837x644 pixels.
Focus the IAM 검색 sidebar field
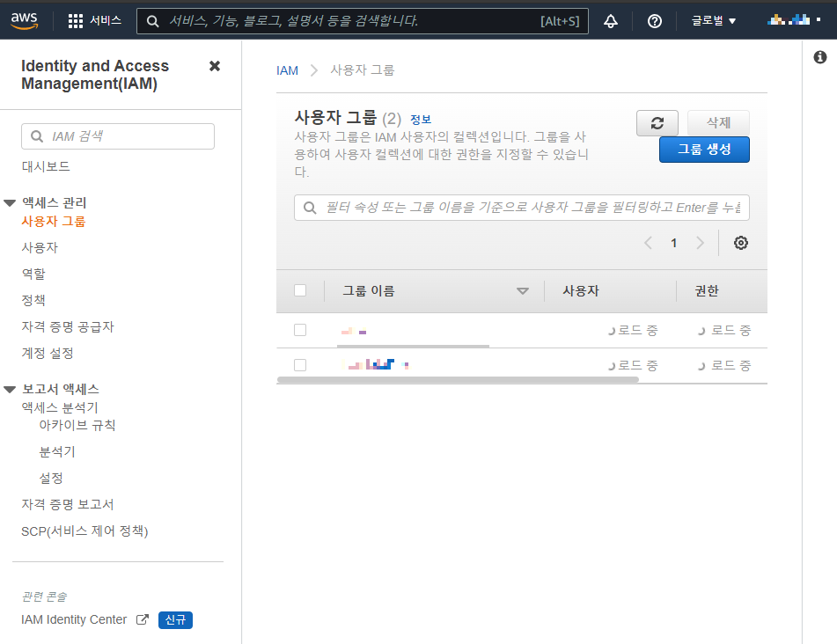pyautogui.click(x=118, y=136)
